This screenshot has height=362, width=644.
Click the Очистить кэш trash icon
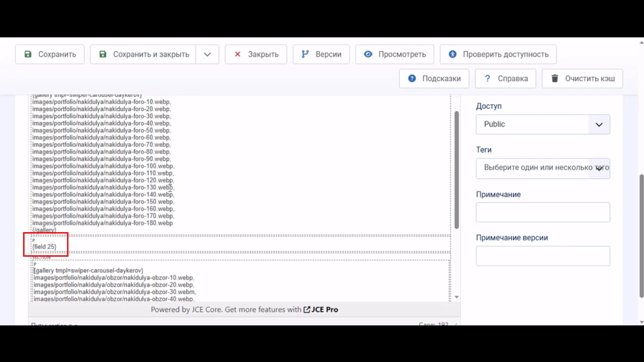[x=555, y=79]
